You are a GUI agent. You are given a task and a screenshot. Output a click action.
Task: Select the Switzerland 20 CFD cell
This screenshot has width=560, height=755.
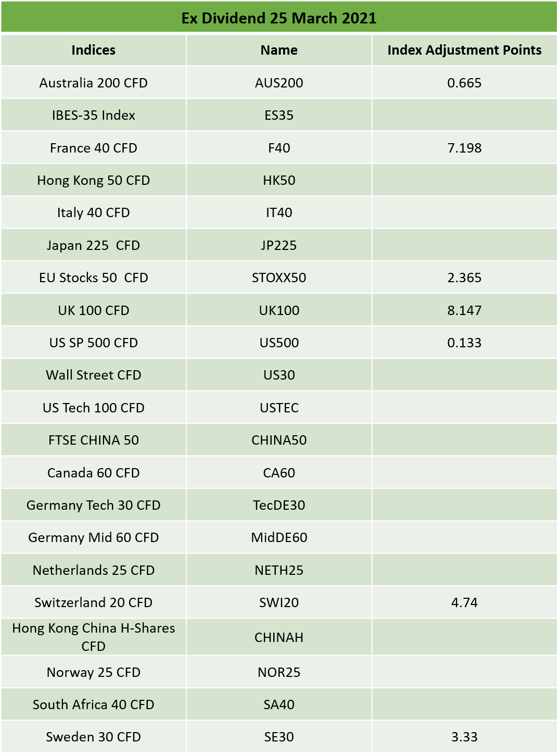point(94,602)
